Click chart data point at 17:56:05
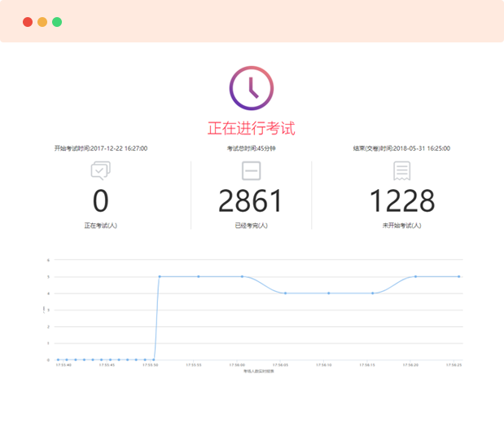 pos(285,293)
